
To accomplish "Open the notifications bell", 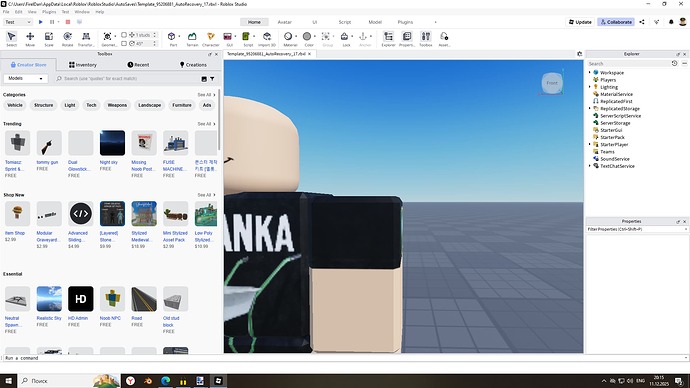I will click(x=671, y=22).
